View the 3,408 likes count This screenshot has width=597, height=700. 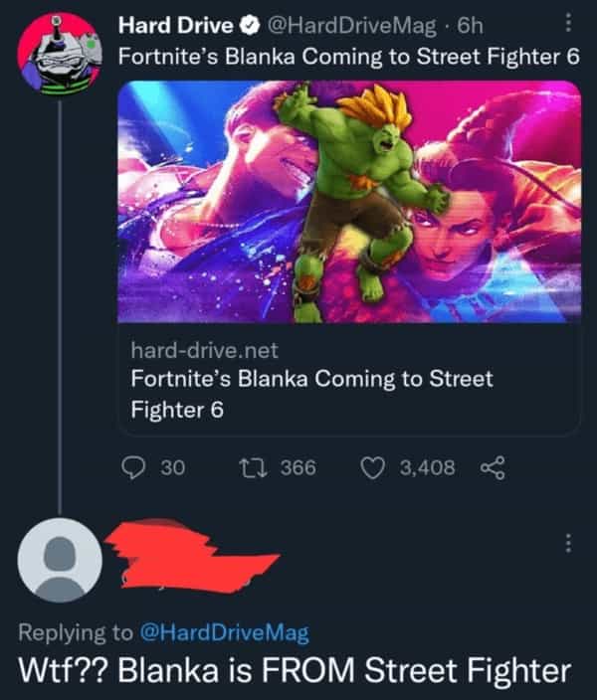pyautogui.click(x=428, y=466)
